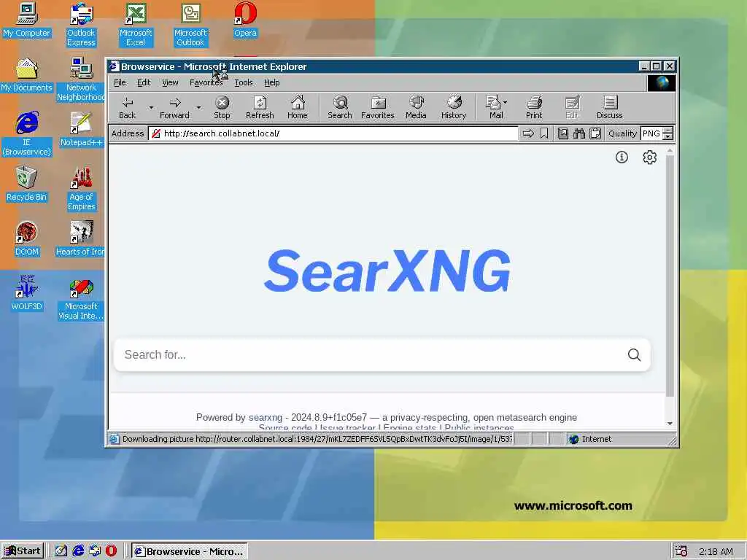Open the SearXNG info (about) icon
This screenshot has width=747, height=560.
622,157
